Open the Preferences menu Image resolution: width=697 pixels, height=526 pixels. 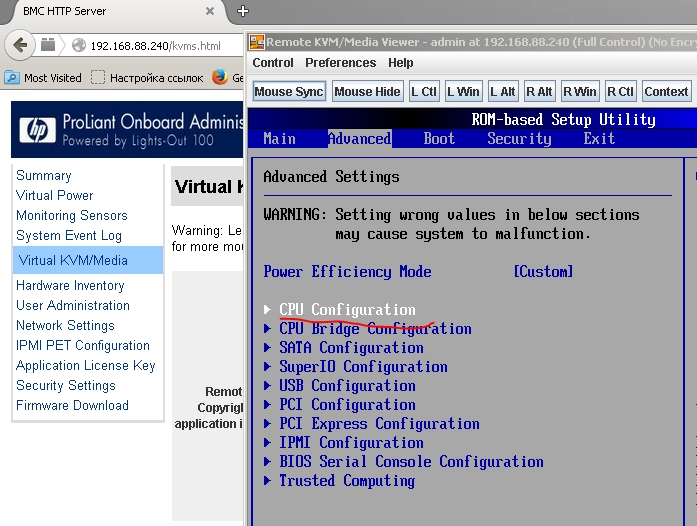(x=340, y=63)
